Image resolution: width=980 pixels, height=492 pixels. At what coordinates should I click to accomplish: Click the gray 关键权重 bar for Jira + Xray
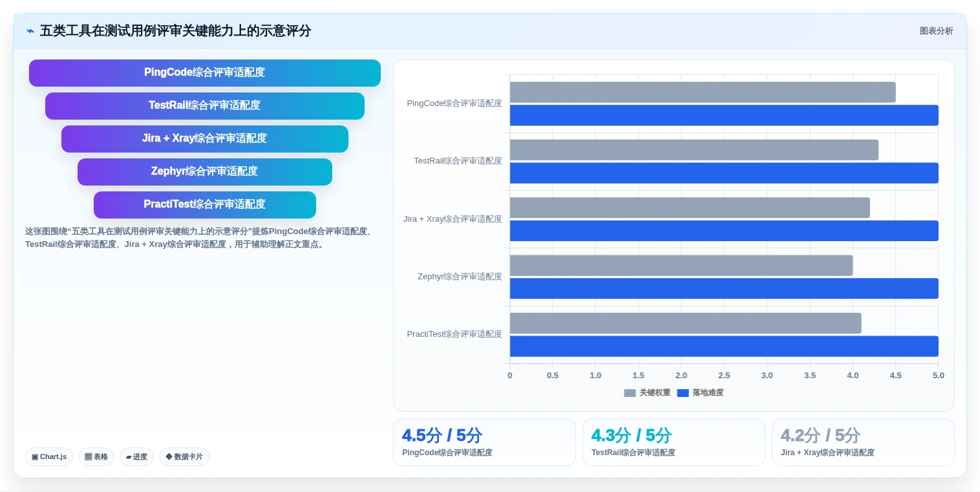(690, 208)
